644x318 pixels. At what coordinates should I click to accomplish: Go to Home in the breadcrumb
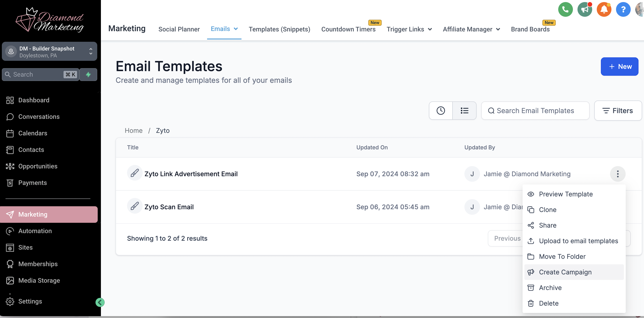pyautogui.click(x=133, y=130)
